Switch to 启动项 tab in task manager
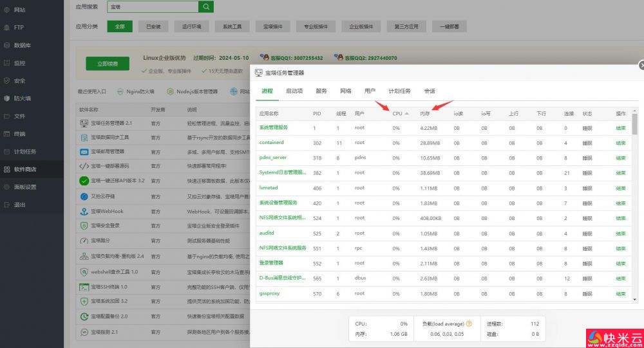 294,91
